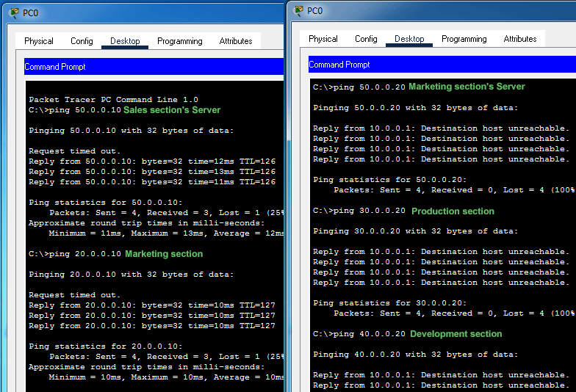Click the right Command Prompt blue header bar
The width and height of the screenshot is (576, 392).
(442, 65)
